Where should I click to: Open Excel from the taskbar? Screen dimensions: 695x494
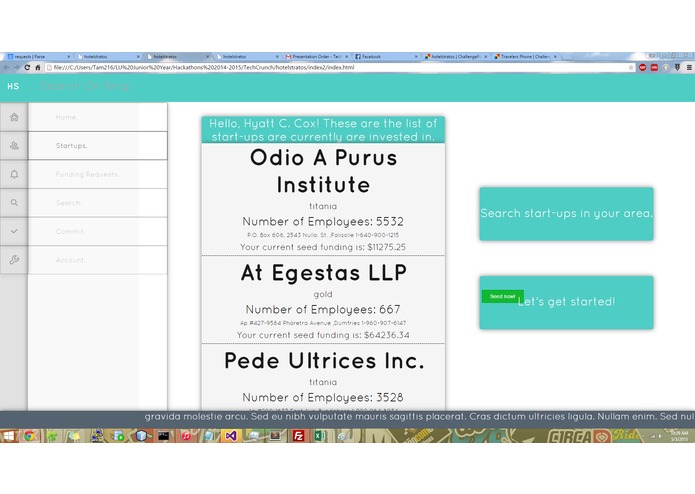[x=320, y=436]
